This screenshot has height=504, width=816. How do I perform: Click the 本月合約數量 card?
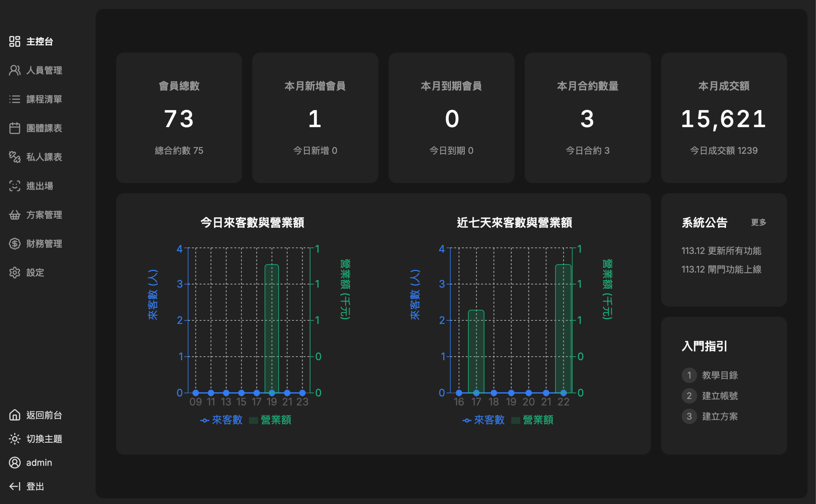click(x=588, y=118)
